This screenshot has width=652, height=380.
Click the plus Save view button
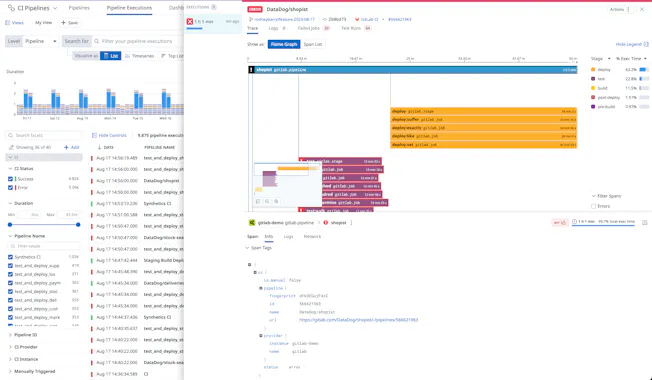(x=69, y=23)
